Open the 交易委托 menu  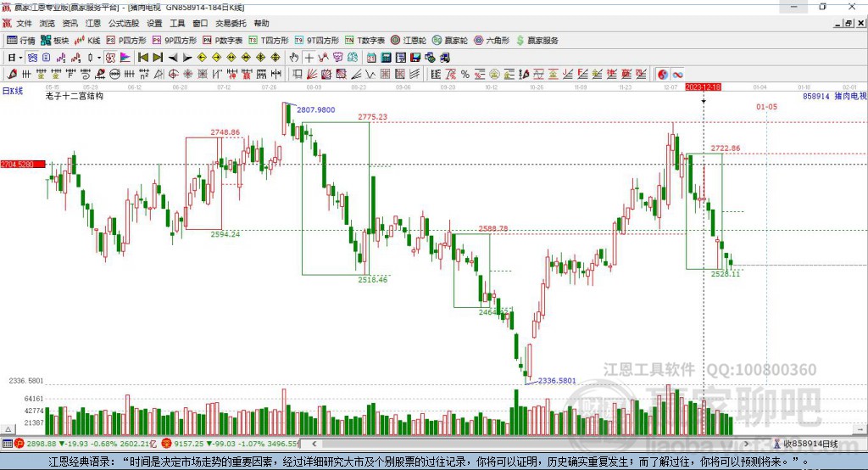[x=231, y=23]
